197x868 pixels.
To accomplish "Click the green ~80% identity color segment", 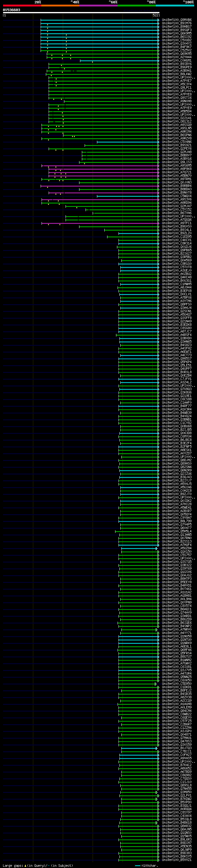I will point(137,6).
